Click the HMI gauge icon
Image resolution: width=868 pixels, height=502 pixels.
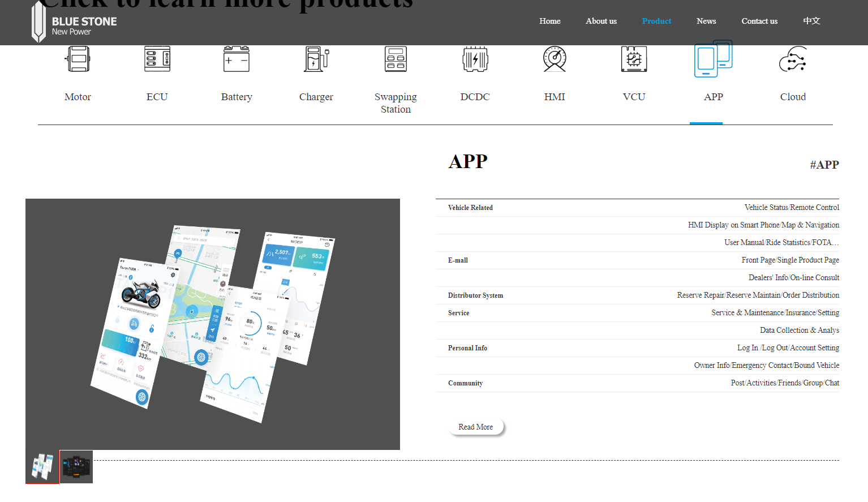(x=555, y=59)
